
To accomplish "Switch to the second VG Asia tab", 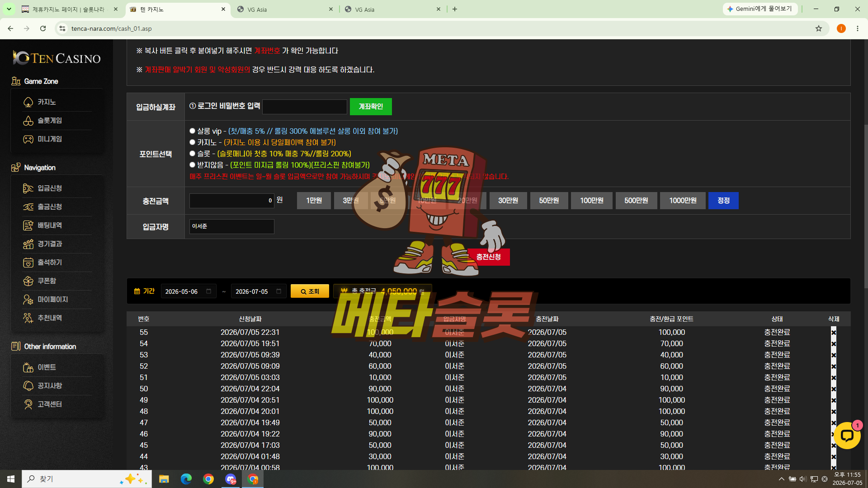I will [x=392, y=9].
